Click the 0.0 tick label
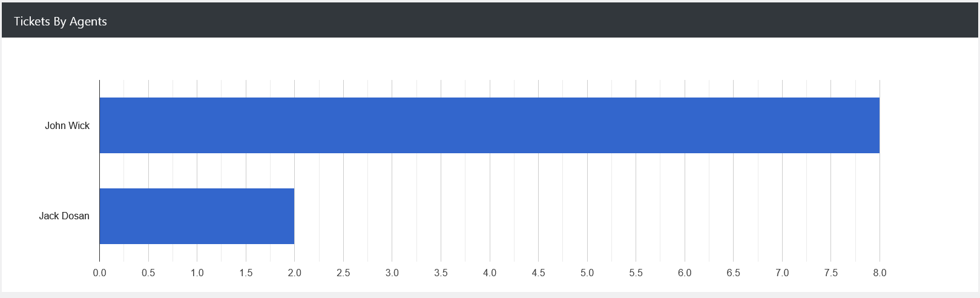980x298 pixels. 99,273
